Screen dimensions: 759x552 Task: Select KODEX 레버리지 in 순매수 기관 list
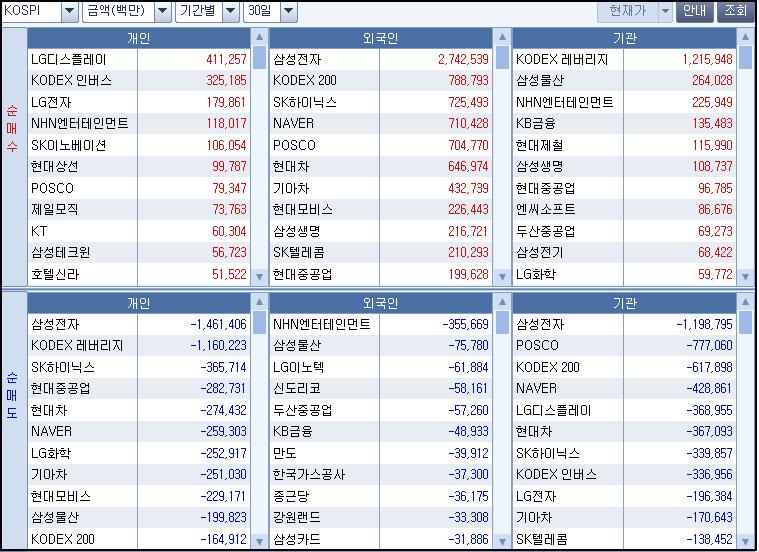562,60
